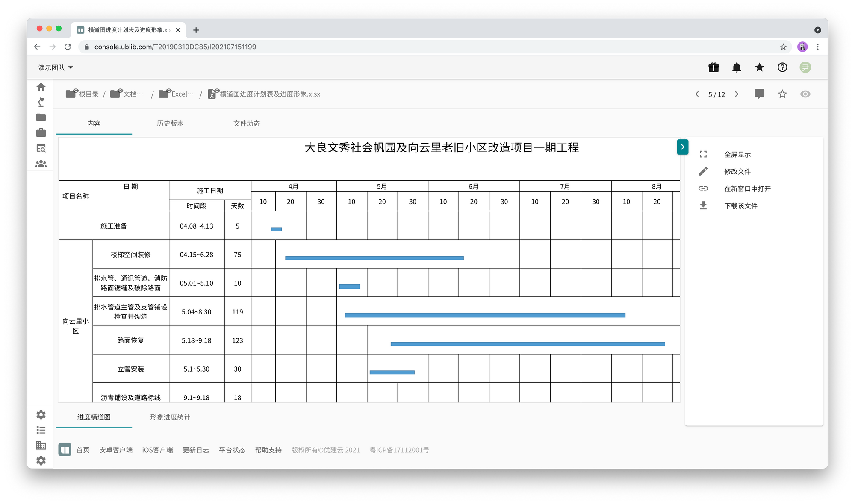Click the gift icon in header

pyautogui.click(x=713, y=67)
